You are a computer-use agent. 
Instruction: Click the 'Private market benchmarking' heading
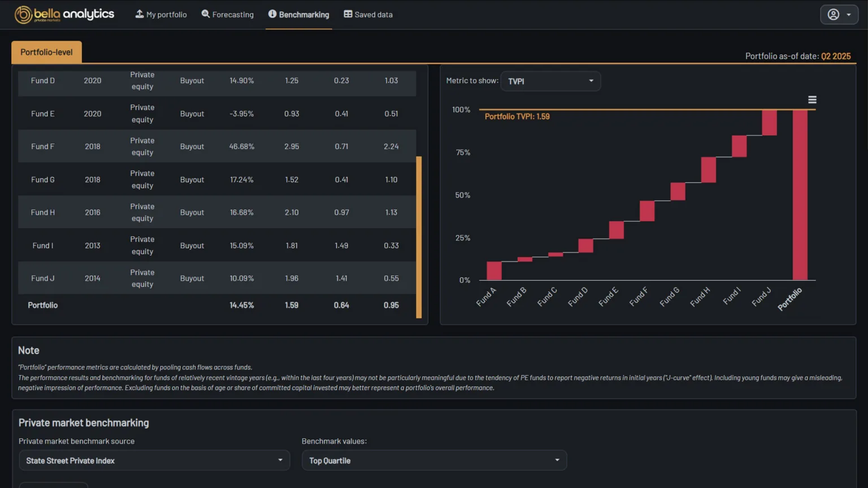84,422
